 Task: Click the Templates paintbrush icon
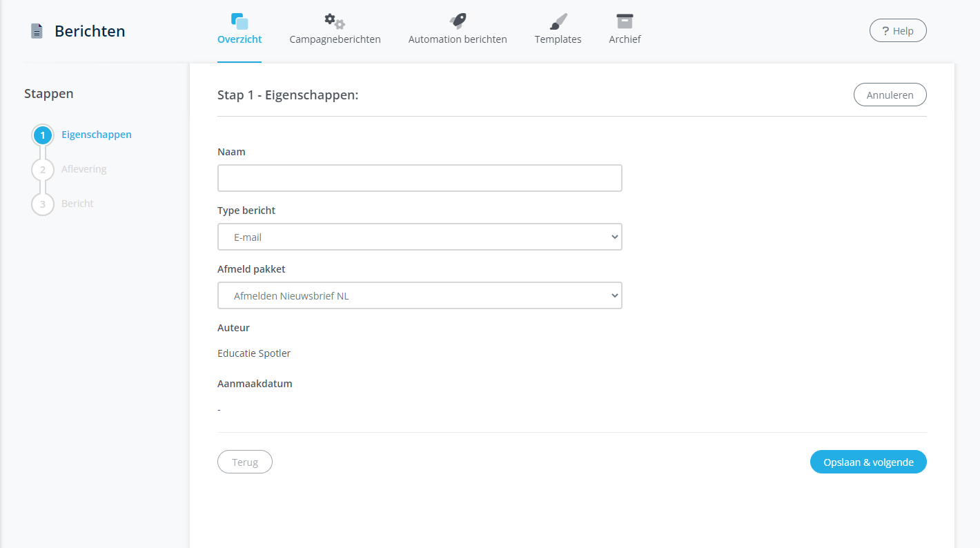(558, 21)
